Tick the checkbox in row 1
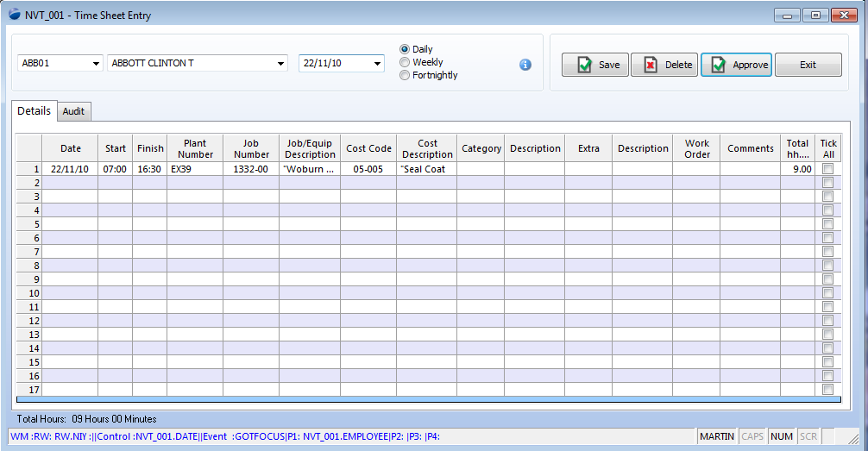The image size is (868, 451). tap(828, 169)
